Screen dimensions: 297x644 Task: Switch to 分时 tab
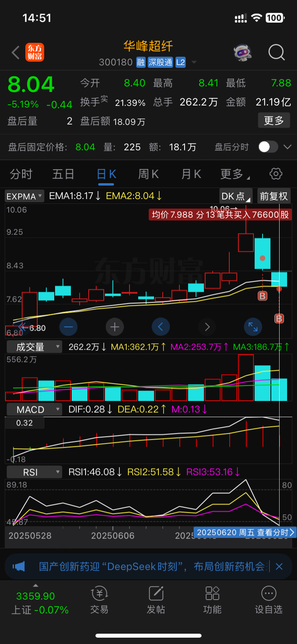pyautogui.click(x=21, y=174)
